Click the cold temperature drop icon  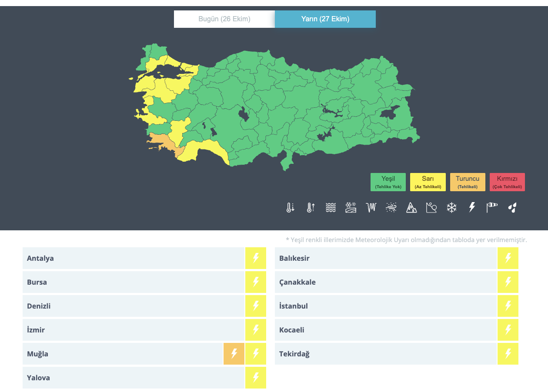tap(291, 208)
